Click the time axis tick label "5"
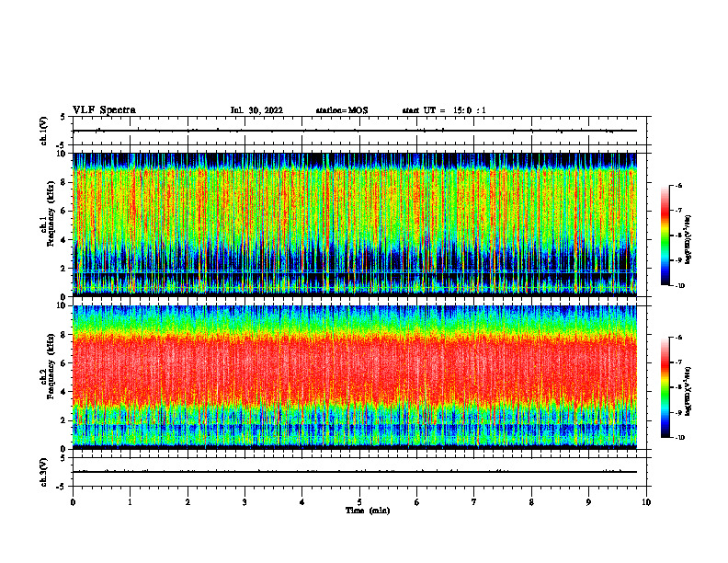 (359, 502)
